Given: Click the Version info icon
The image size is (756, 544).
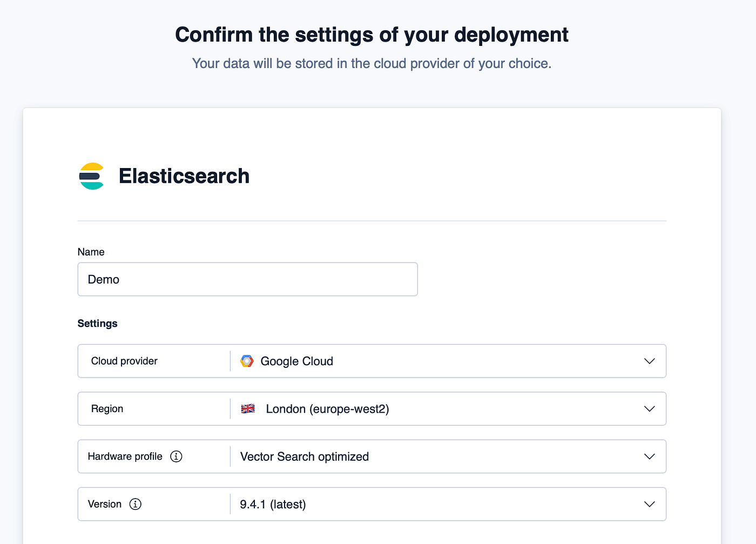Looking at the screenshot, I should click(x=136, y=504).
